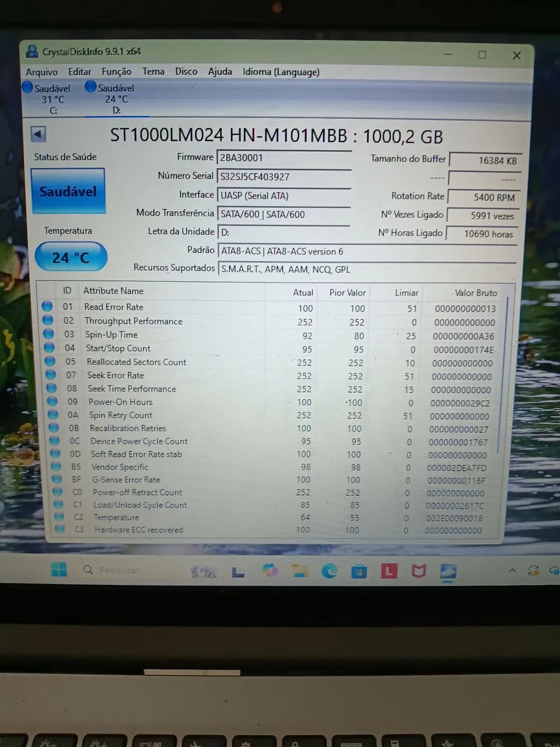This screenshot has height=747, width=560.
Task: Click status circle for Start/Stop Count
Action: point(50,347)
